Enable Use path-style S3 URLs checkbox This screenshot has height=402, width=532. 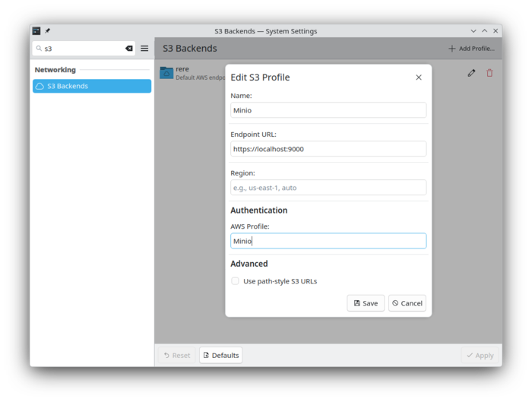pos(236,281)
